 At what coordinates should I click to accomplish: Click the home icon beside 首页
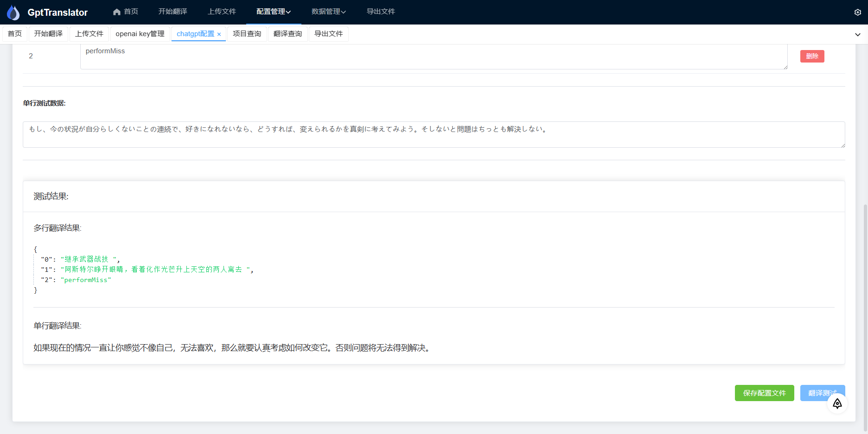[117, 12]
